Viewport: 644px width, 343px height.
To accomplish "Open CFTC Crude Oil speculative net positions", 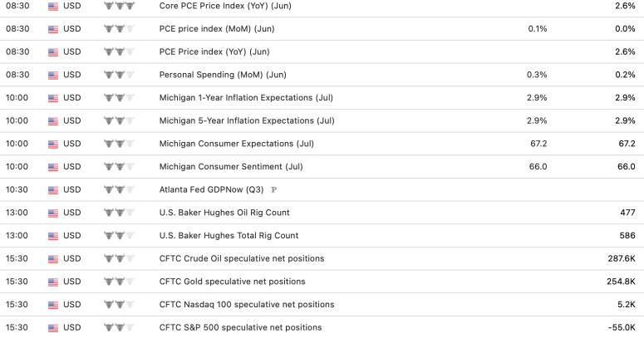I will (241, 258).
